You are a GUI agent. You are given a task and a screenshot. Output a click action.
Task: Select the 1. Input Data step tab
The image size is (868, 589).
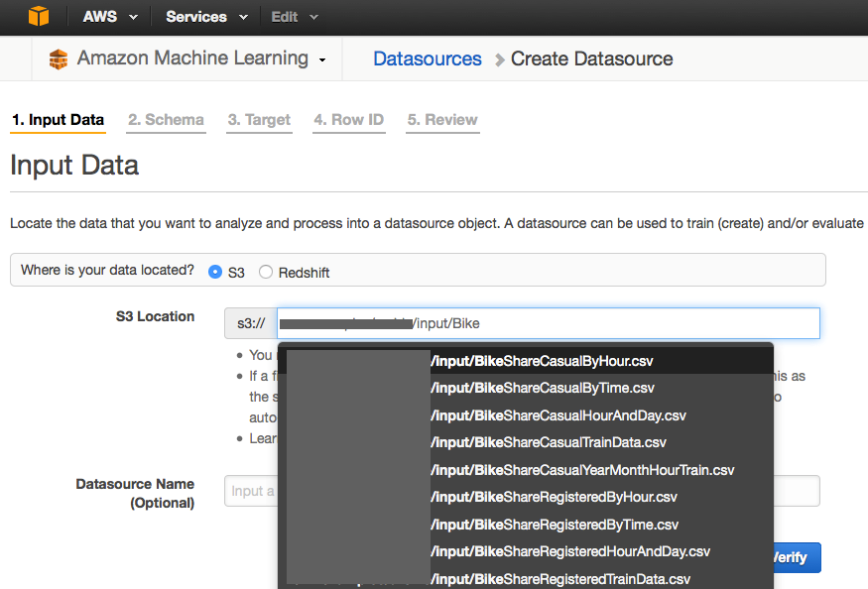click(x=59, y=120)
